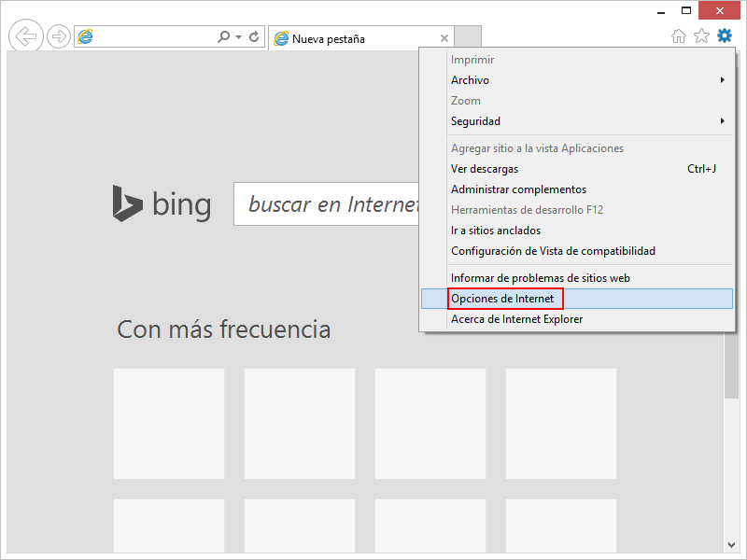Navigate back with the left arrow
This screenshot has width=747, height=560.
tap(25, 35)
